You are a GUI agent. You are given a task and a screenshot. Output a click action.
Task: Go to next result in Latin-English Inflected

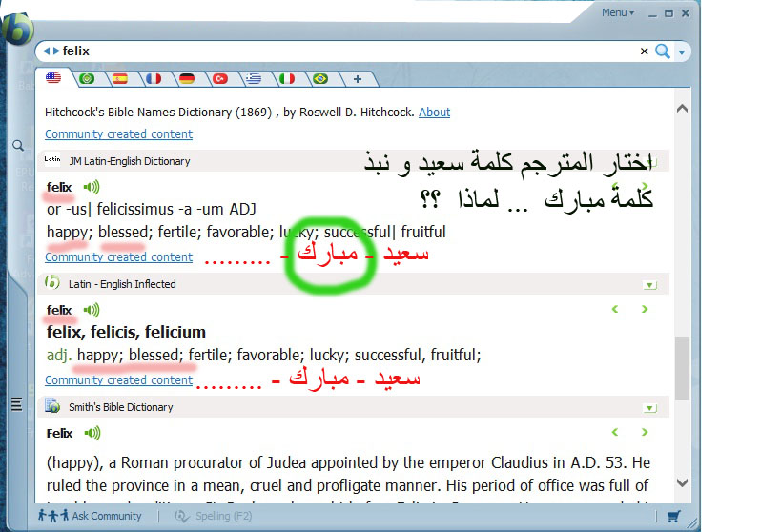[645, 309]
